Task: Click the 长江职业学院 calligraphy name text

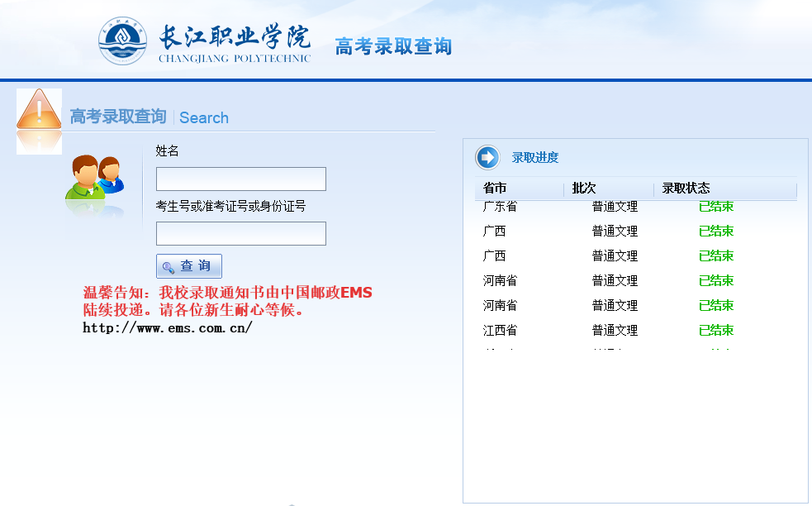Action: [234, 38]
